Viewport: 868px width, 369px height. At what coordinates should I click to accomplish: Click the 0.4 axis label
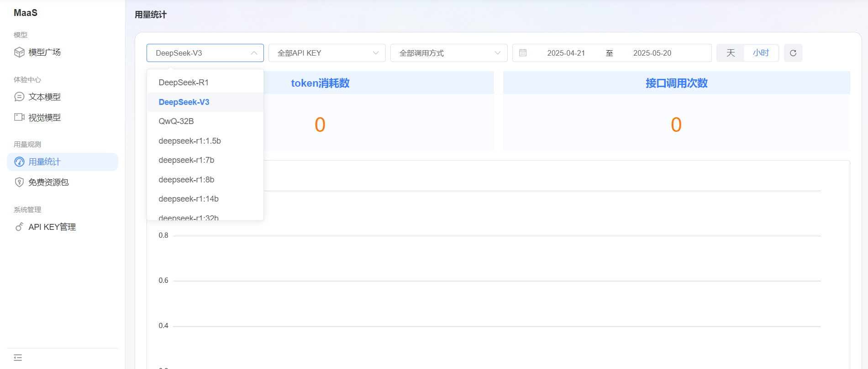tap(163, 326)
